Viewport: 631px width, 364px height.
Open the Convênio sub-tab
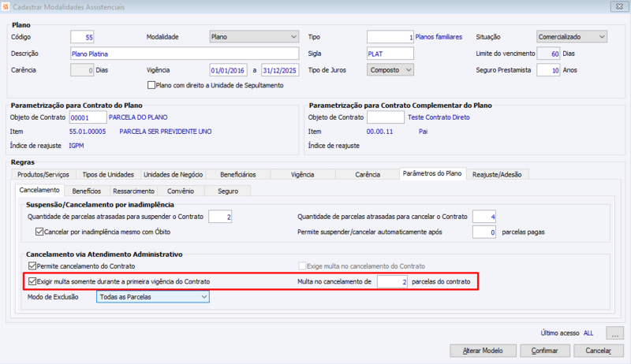[181, 191]
